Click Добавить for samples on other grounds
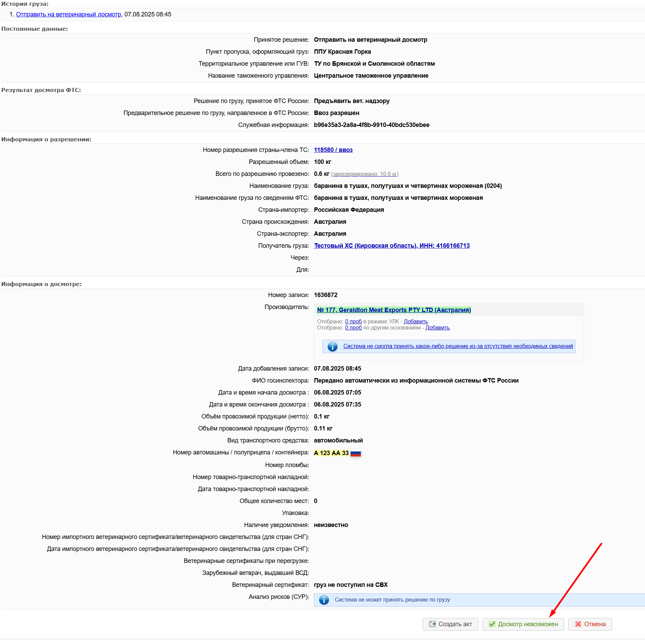 click(437, 328)
